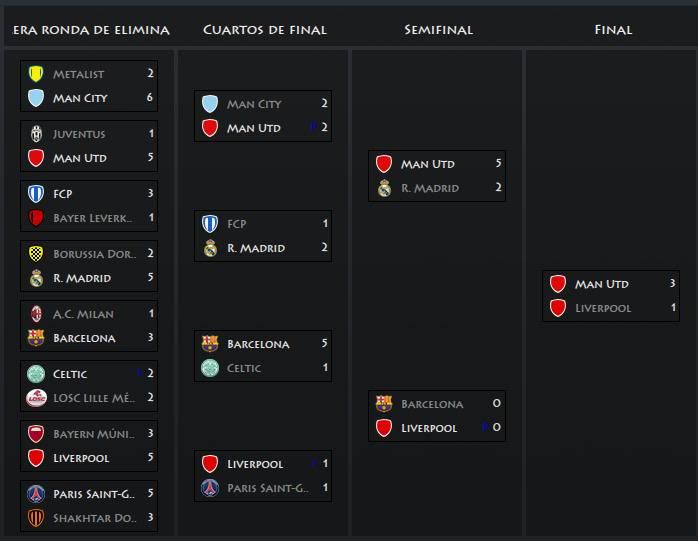The width and height of the screenshot is (698, 541).
Task: Select the Bayer Leverkusen shield icon
Action: tap(36, 218)
